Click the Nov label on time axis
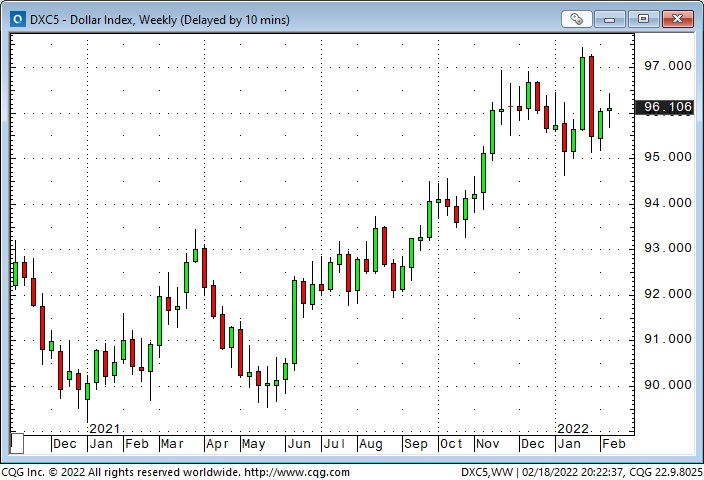 (x=488, y=444)
